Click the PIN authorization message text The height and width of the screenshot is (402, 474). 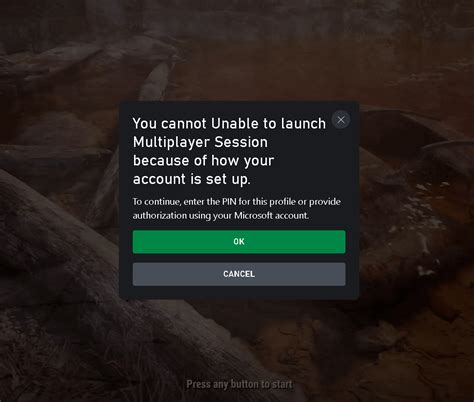pos(237,209)
